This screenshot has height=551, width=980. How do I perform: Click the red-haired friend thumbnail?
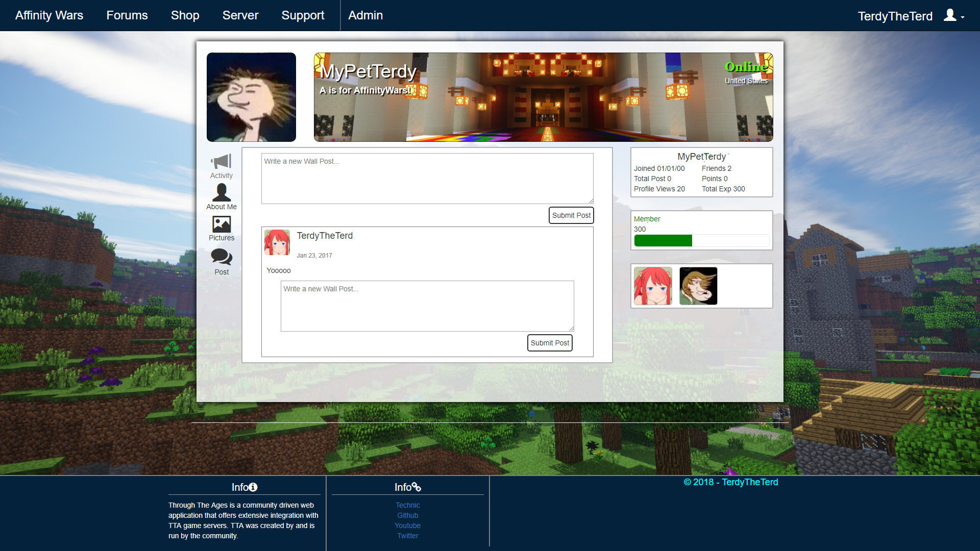653,286
